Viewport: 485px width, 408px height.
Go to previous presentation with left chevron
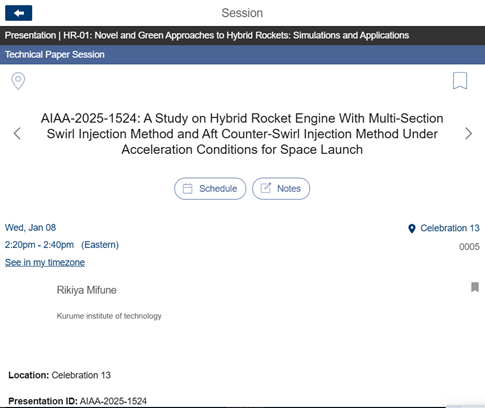click(x=17, y=134)
